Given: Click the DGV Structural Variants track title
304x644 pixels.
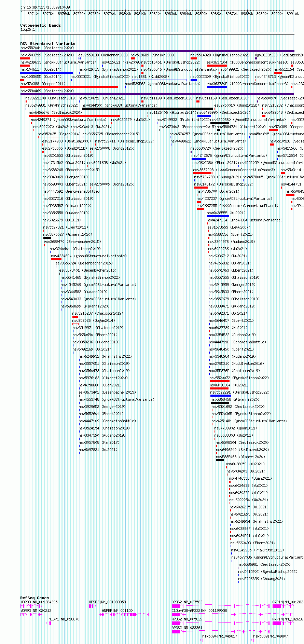Looking at the screenshot, I should (48, 44).
